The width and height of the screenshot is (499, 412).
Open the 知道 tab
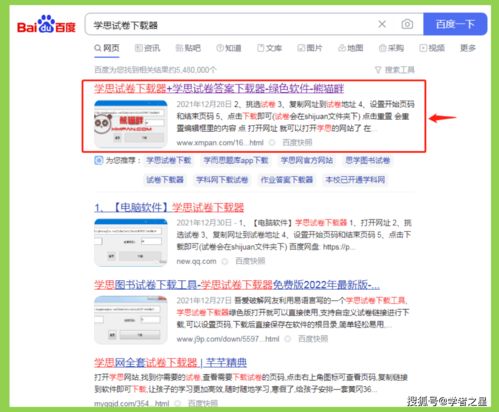click(229, 48)
